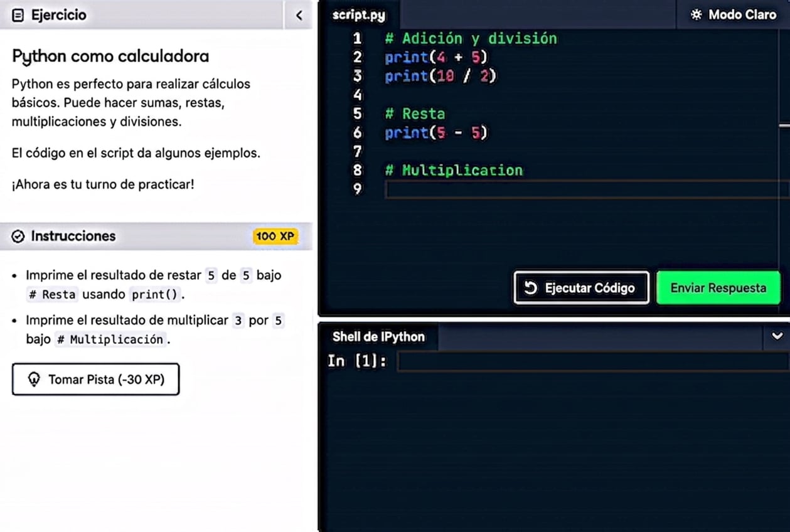Take a hint with Tomar Pista

click(x=95, y=380)
